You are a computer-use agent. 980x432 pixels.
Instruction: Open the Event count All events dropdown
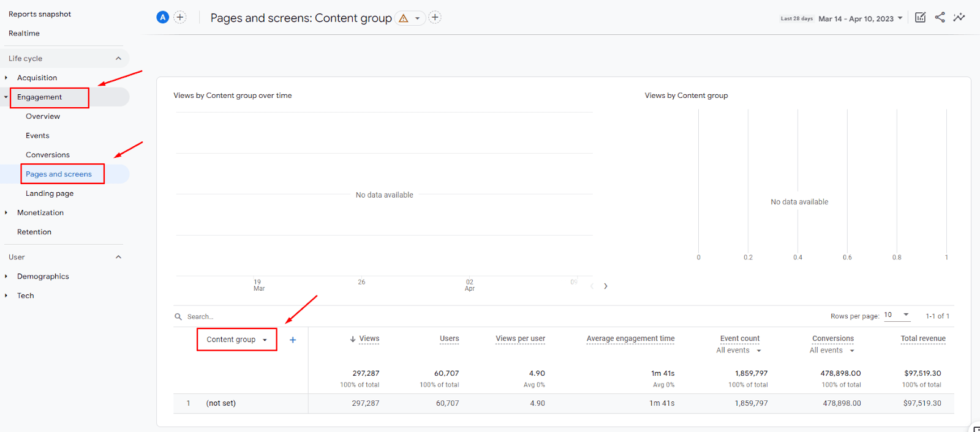tap(739, 351)
